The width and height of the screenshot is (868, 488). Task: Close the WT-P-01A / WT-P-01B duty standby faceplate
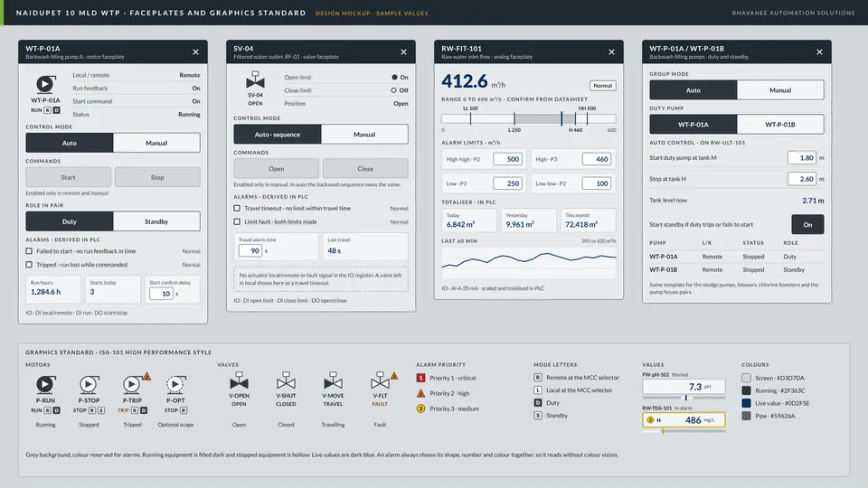point(819,52)
